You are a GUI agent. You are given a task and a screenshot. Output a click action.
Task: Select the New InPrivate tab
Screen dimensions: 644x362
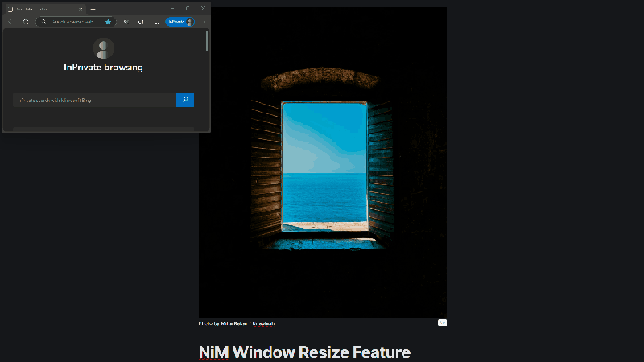(x=45, y=9)
